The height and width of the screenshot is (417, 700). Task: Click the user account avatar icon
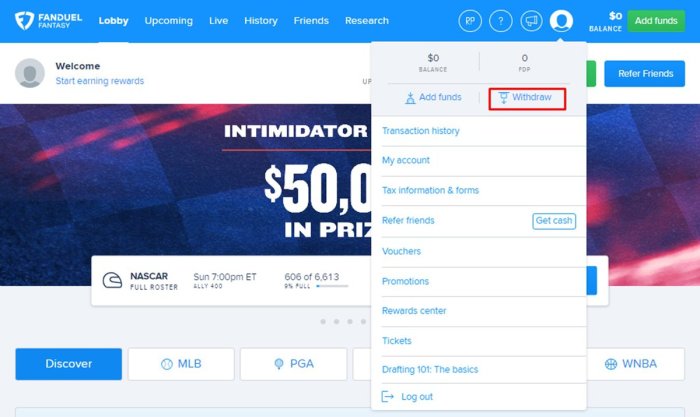coord(561,21)
